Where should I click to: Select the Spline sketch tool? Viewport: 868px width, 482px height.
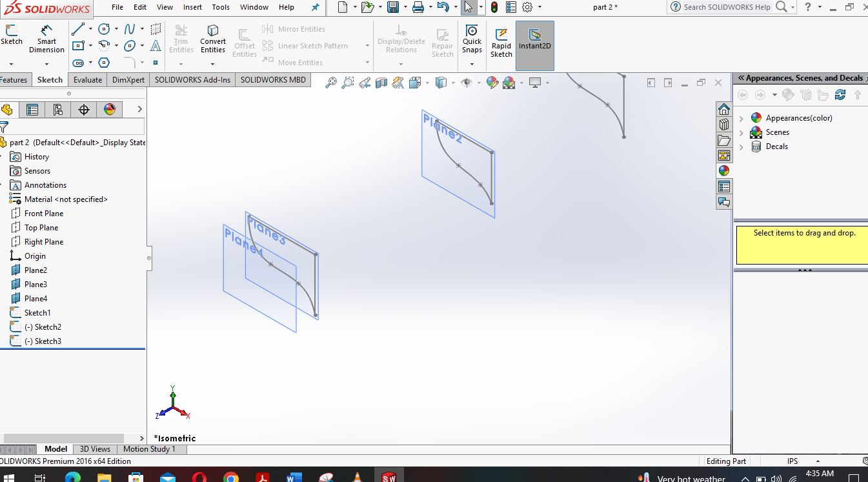(x=130, y=29)
